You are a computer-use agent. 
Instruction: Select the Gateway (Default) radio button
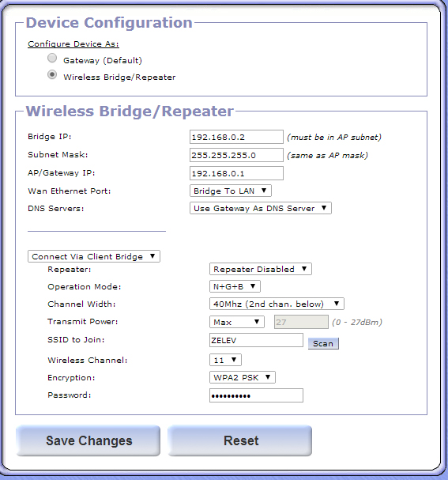[52, 58]
